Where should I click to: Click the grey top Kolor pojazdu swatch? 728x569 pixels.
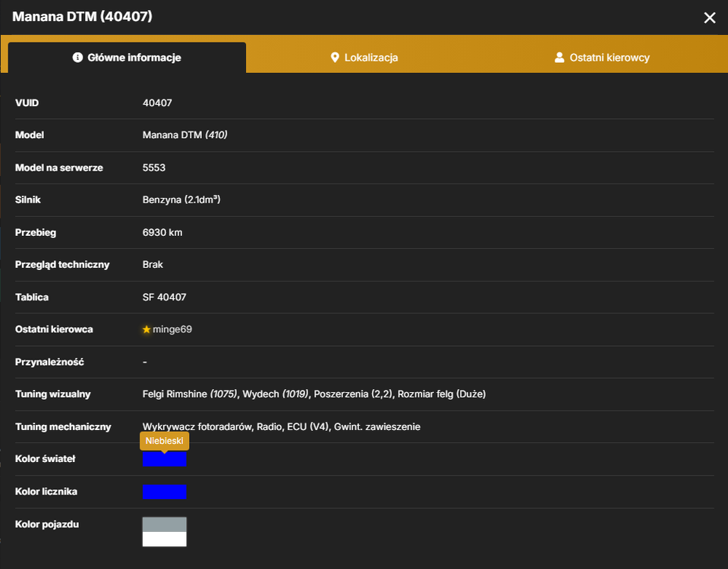(x=165, y=524)
